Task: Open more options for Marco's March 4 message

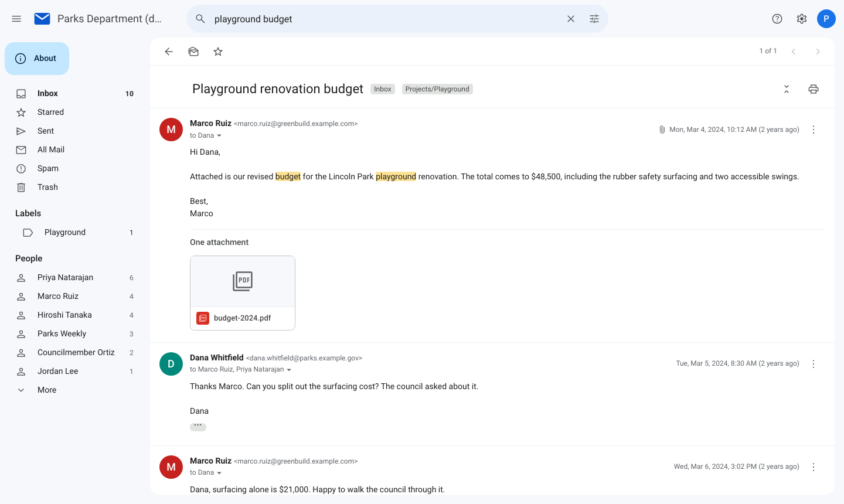Action: pos(814,130)
